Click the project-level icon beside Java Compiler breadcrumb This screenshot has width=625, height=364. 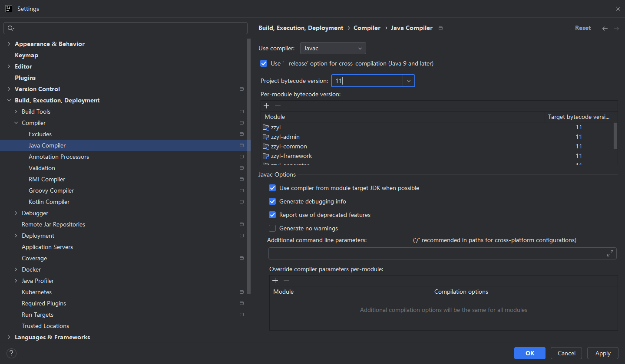coord(440,28)
